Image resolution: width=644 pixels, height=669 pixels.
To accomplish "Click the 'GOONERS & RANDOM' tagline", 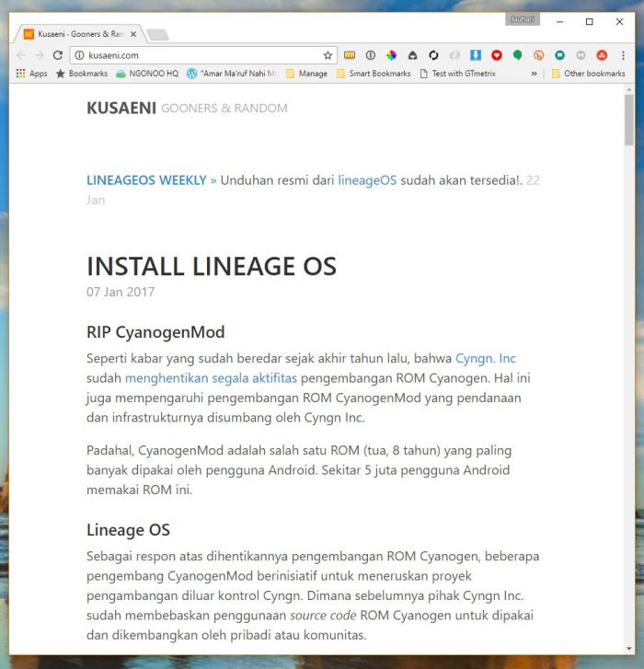I will click(x=224, y=109).
